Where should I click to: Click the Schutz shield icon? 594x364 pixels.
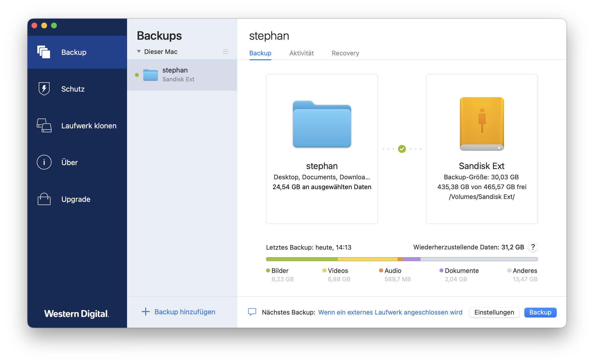(x=44, y=89)
